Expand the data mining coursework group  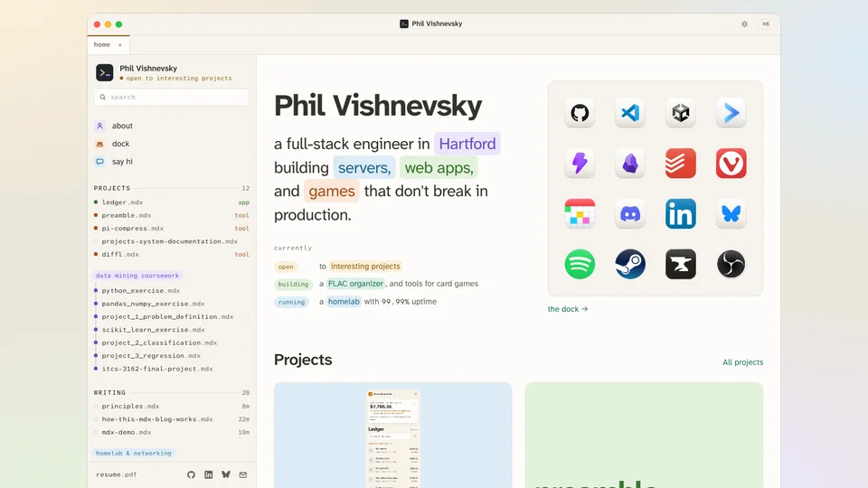(137, 276)
